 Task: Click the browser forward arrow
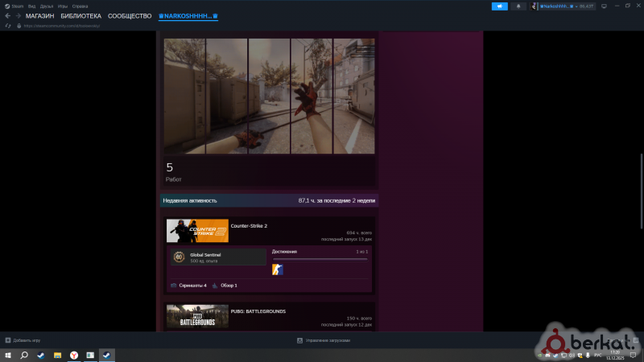coord(17,16)
